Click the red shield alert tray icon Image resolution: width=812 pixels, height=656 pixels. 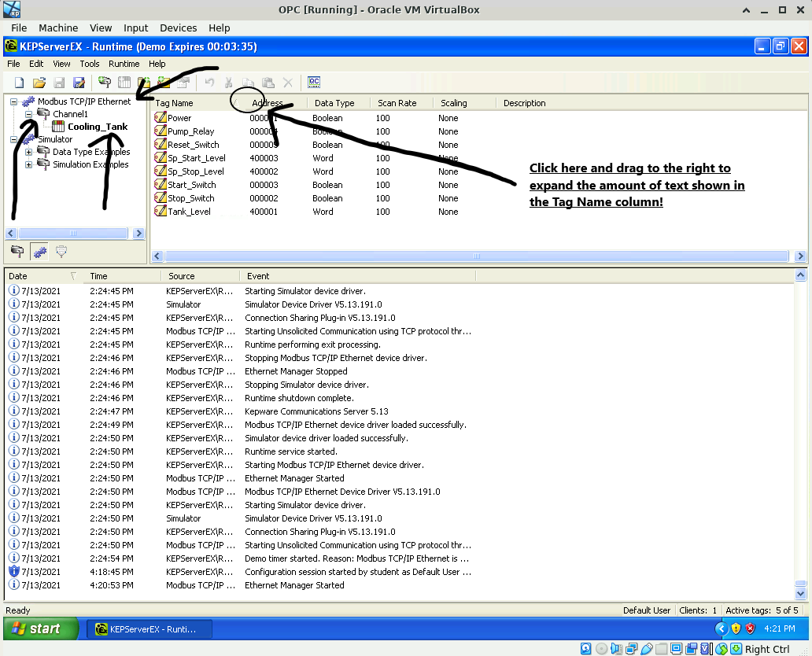(x=750, y=628)
